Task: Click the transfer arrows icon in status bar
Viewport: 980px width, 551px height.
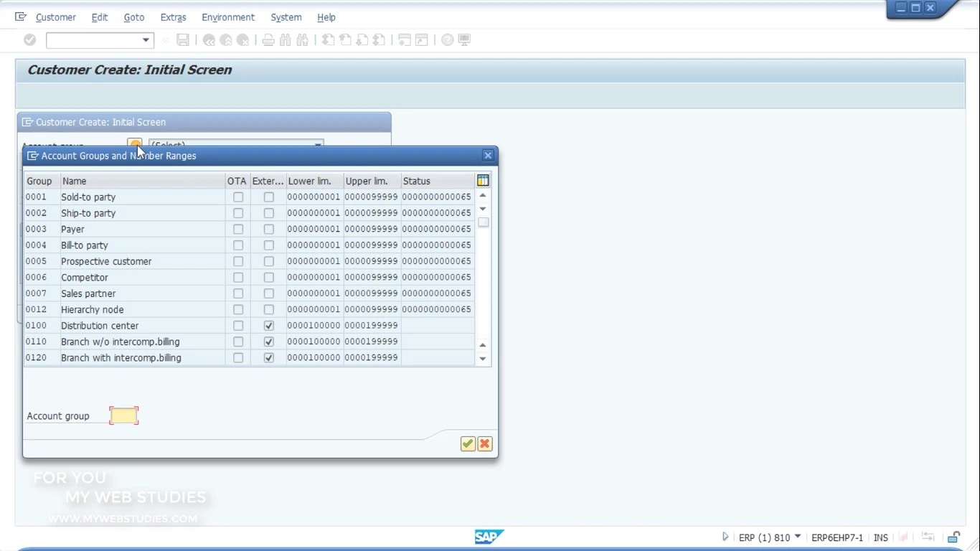Action: click(928, 537)
